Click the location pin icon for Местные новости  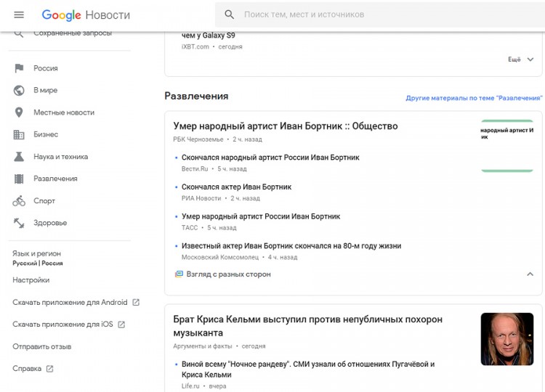(x=19, y=113)
